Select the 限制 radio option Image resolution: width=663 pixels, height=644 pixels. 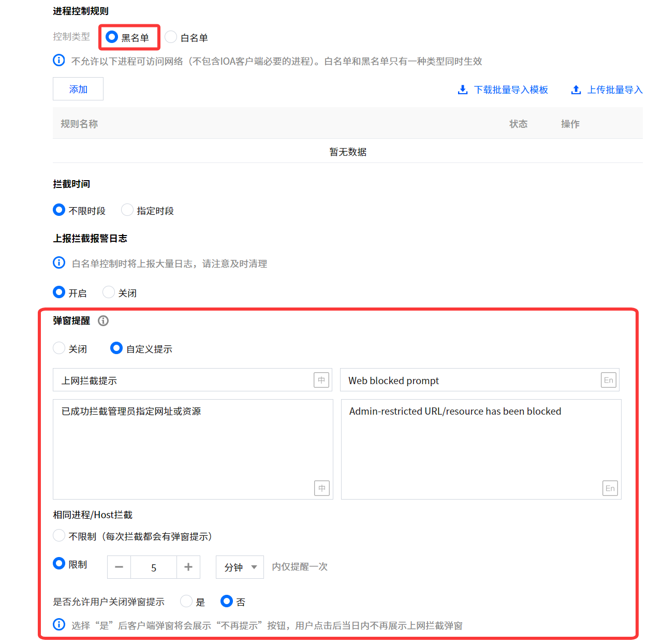coord(59,564)
